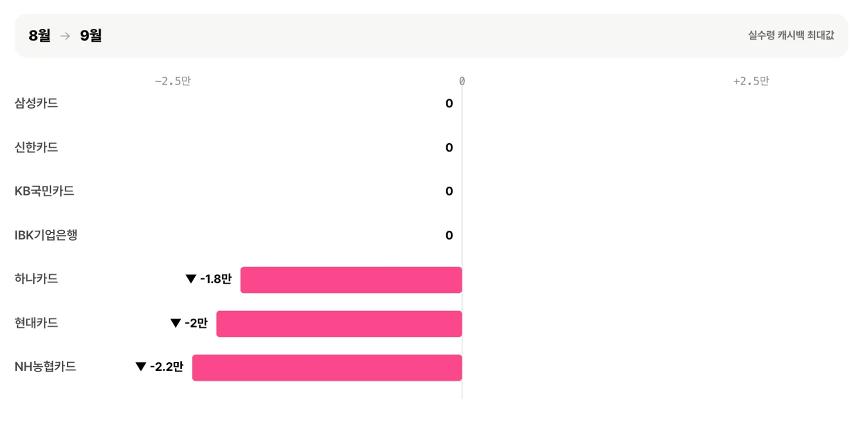Click the 현대카드 label
The height and width of the screenshot is (422, 868).
(36, 323)
